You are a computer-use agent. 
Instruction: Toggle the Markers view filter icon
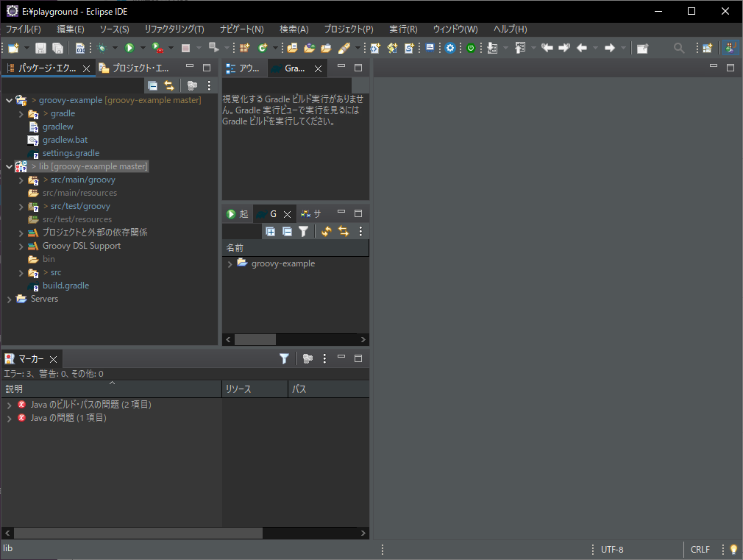point(284,358)
